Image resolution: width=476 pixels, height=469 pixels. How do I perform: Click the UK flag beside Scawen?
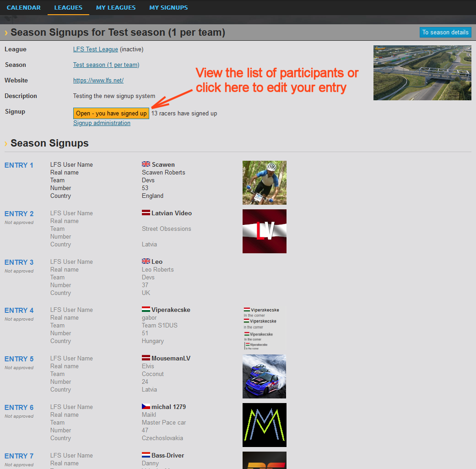pos(146,164)
